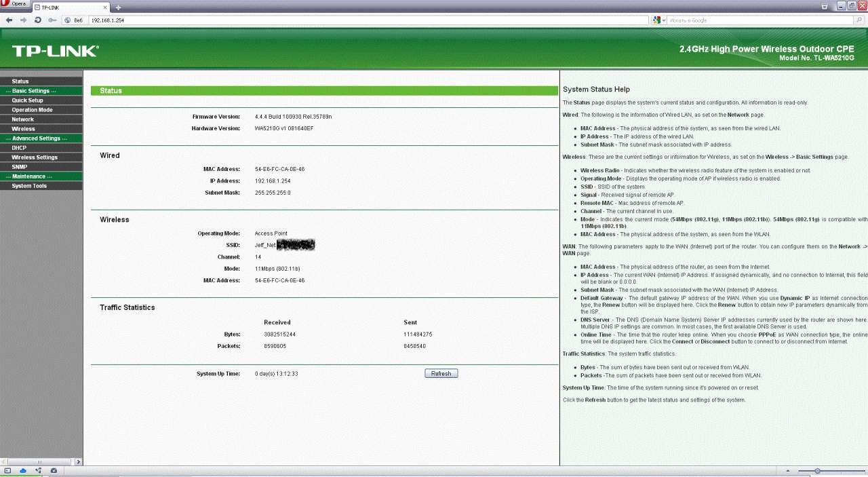The image size is (868, 477).
Task: Click the sidebar horizontal scrollbar right arrow
Action: click(x=78, y=461)
